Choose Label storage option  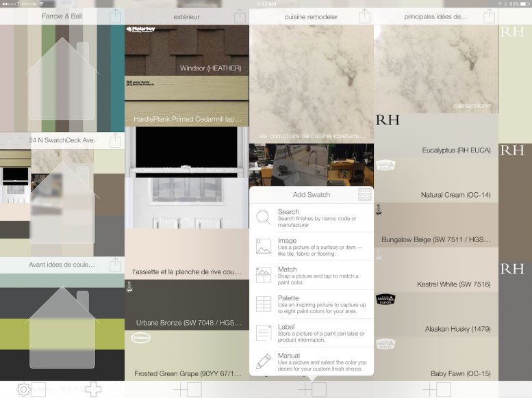(x=312, y=333)
